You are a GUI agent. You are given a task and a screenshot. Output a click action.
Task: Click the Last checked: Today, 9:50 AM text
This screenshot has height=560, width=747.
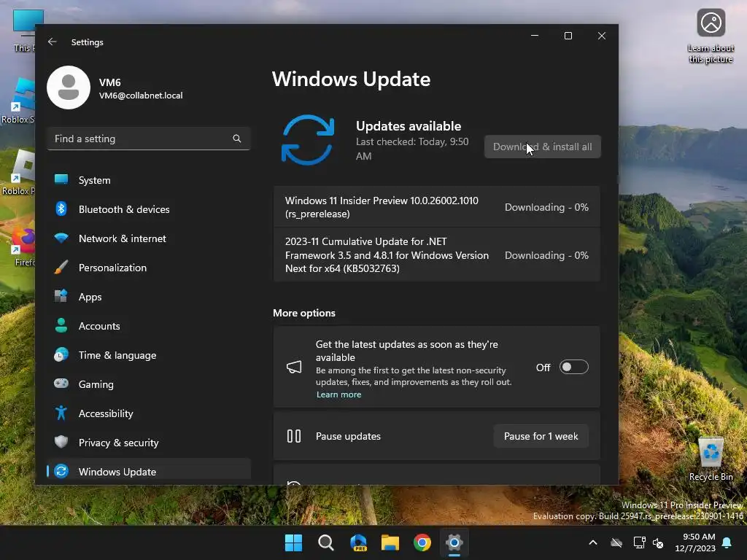(412, 149)
